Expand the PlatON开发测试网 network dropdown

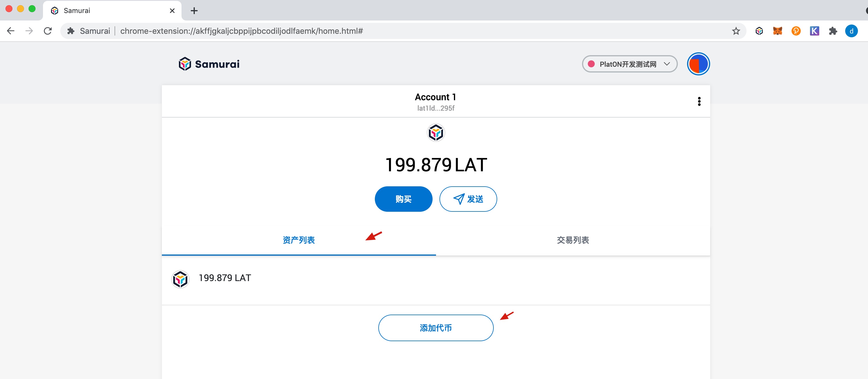[x=629, y=64]
